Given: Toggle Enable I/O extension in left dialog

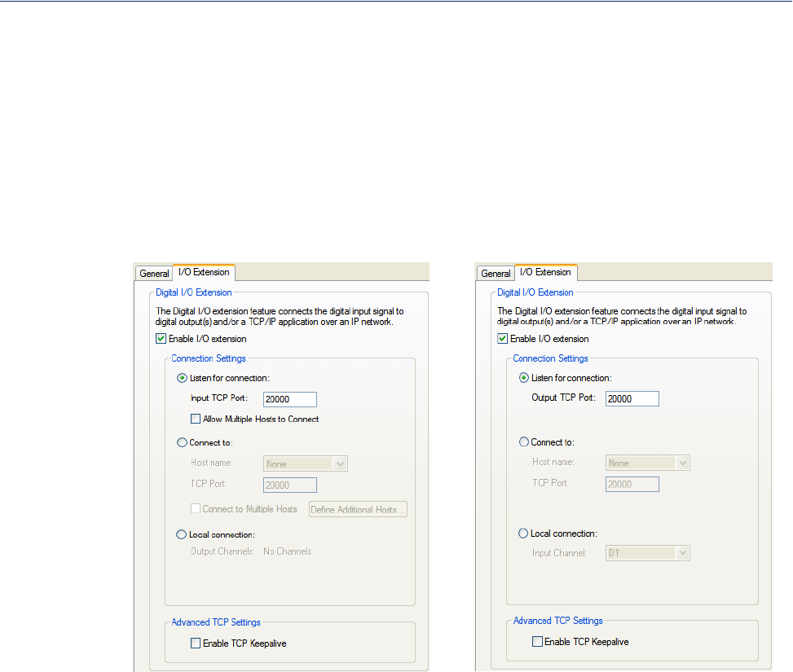Looking at the screenshot, I should click(161, 339).
